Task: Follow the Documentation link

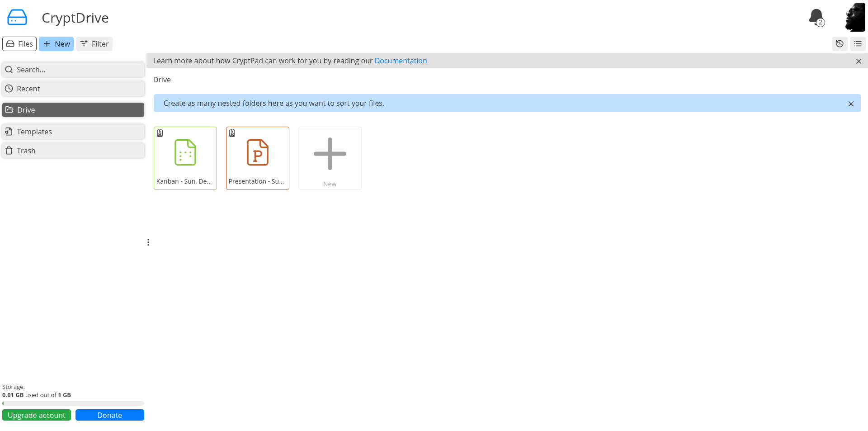Action: click(x=401, y=61)
